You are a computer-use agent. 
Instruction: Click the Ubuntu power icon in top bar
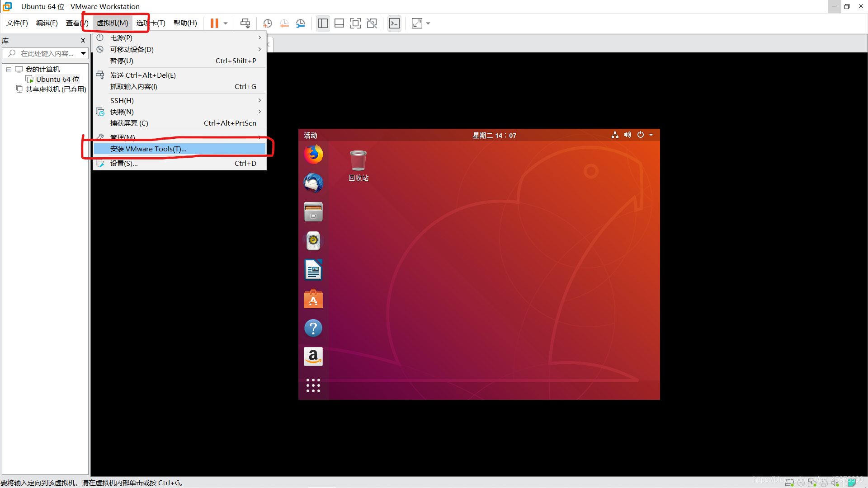641,135
